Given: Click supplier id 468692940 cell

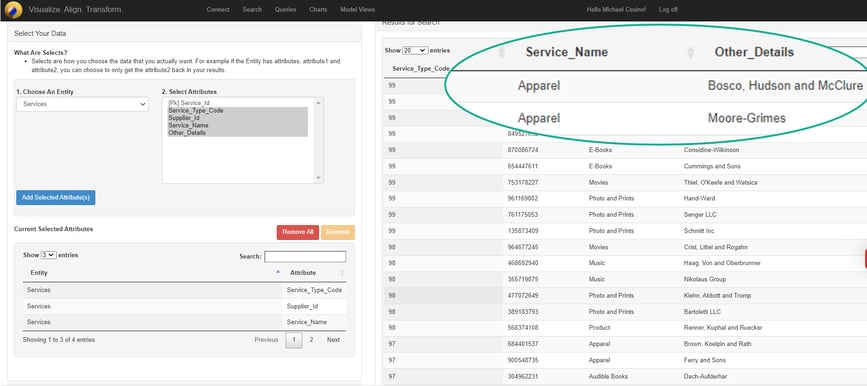Looking at the screenshot, I should [x=523, y=263].
